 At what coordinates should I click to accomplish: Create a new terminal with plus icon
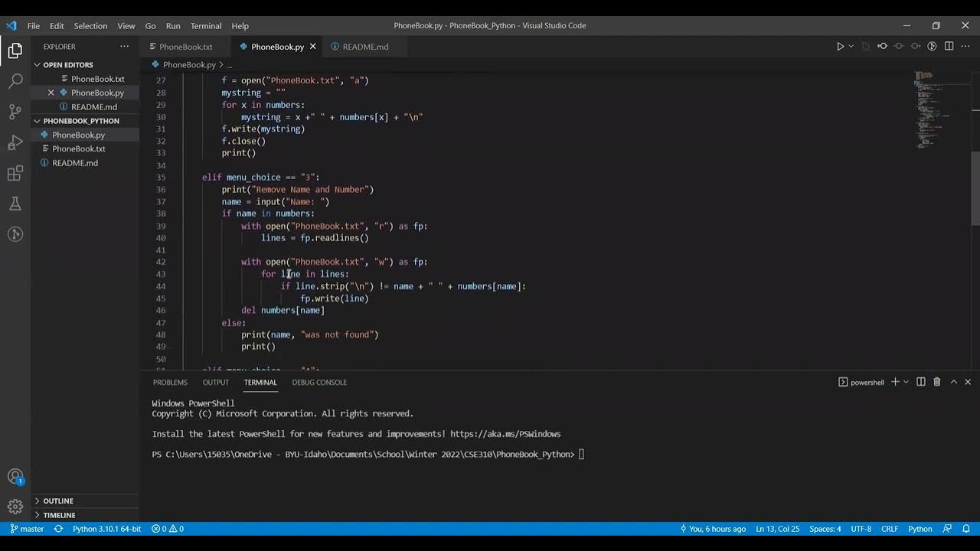895,382
